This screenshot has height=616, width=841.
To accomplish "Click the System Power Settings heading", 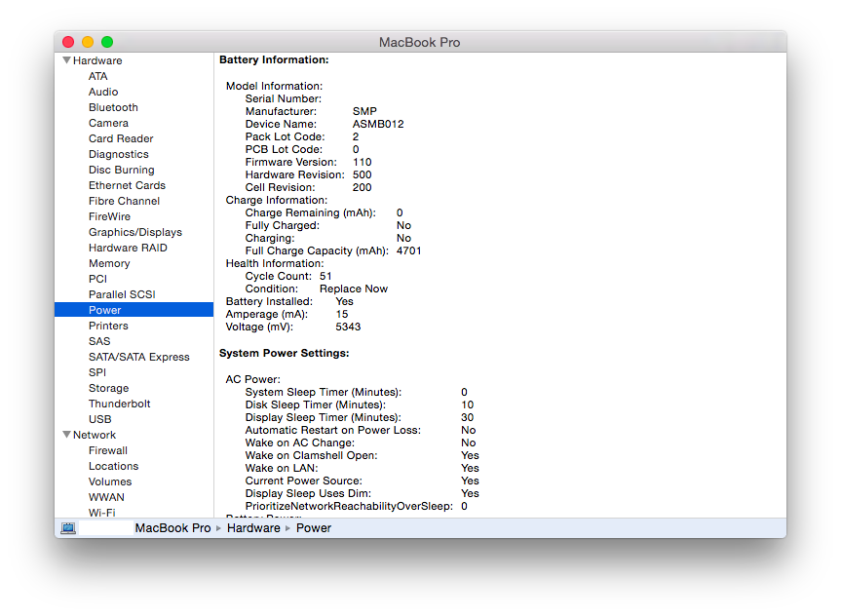I will [284, 353].
